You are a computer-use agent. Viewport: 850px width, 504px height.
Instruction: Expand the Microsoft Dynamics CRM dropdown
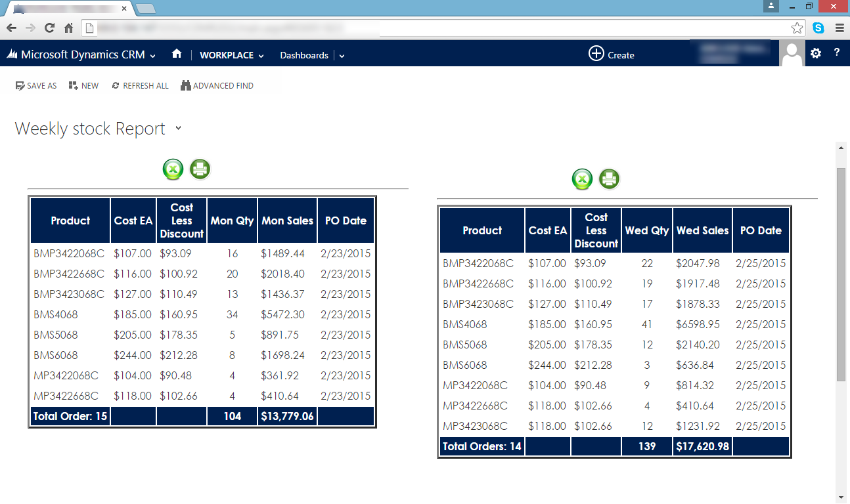[153, 56]
